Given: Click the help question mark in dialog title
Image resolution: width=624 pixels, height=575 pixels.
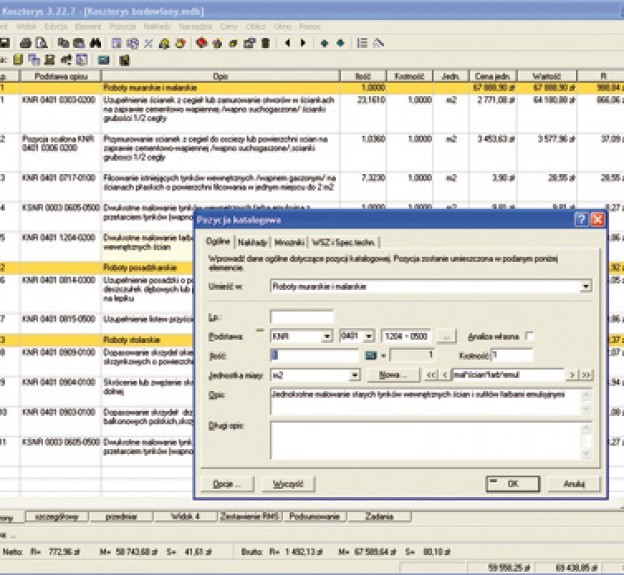Looking at the screenshot, I should 581,219.
